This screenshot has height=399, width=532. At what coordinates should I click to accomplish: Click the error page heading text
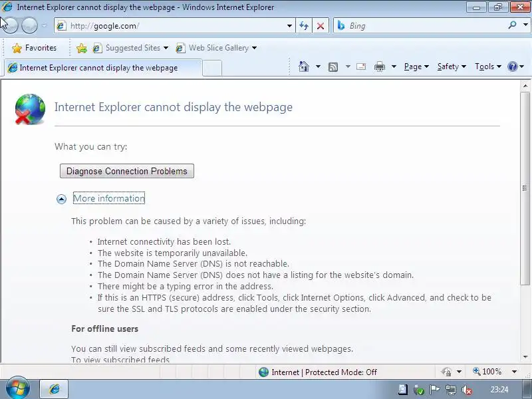174,107
